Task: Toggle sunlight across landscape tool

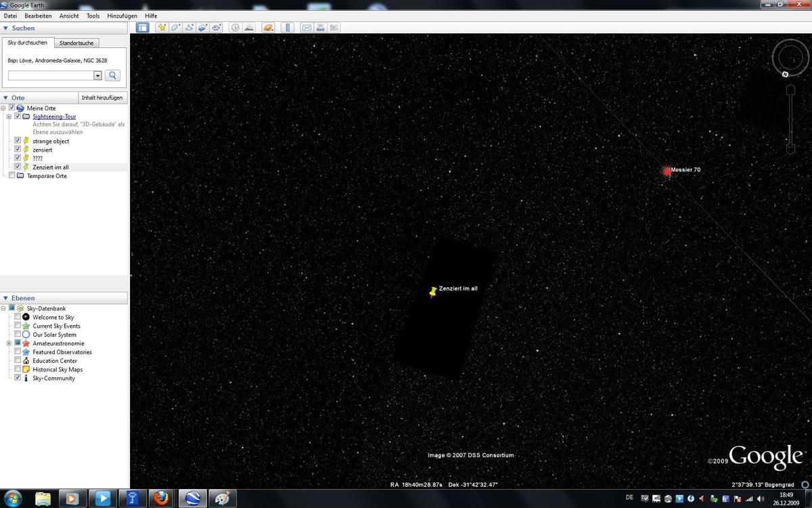Action: coord(249,28)
